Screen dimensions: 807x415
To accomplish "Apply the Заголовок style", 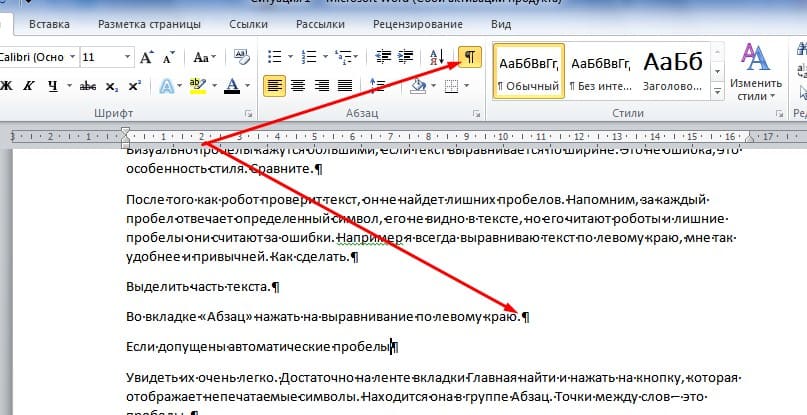I will pos(673,71).
